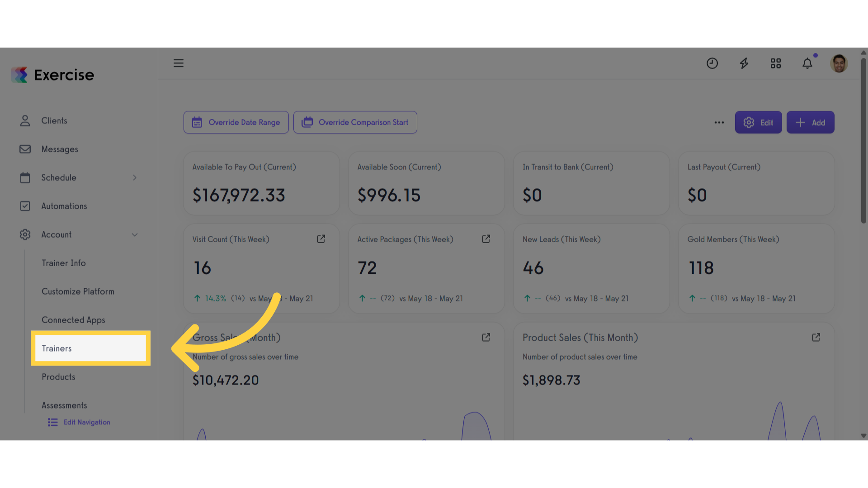The height and width of the screenshot is (488, 868).
Task: Open Product Sales chart external link icon
Action: (816, 338)
